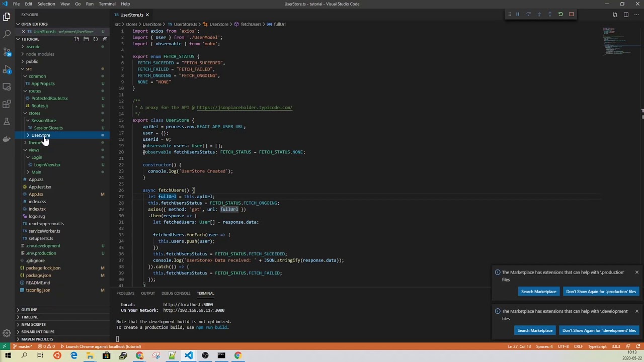Screen dimensions: 644x362
Task: Restart the debug session
Action: click(560, 15)
